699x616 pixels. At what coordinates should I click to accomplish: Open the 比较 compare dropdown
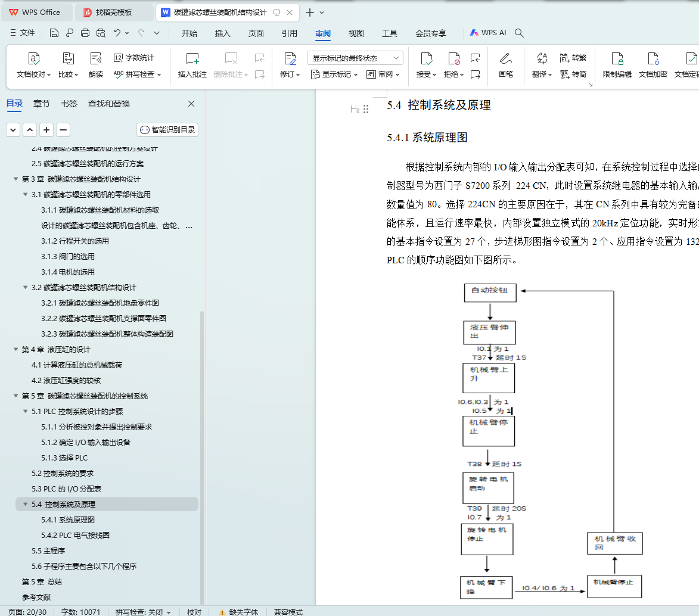[x=68, y=65]
